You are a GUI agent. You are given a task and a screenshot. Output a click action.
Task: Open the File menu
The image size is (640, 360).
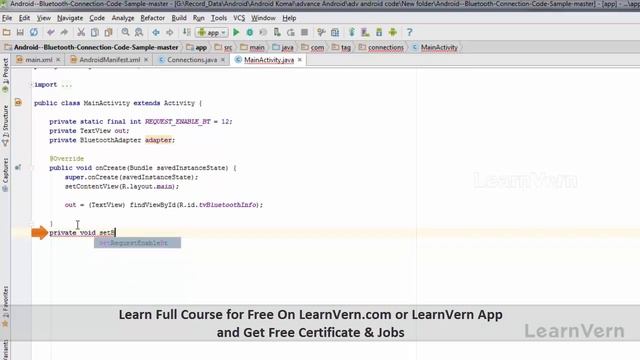[7, 18]
